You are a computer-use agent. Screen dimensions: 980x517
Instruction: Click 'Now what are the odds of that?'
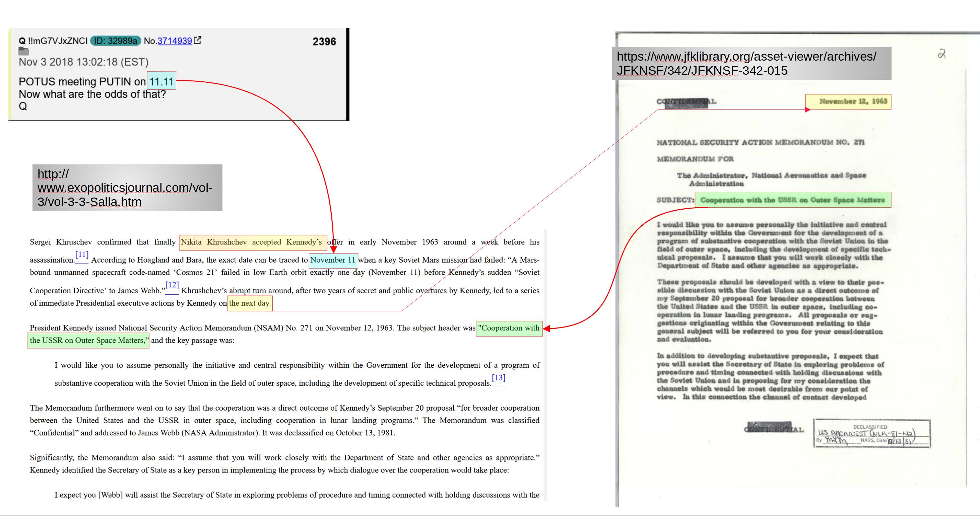92,94
